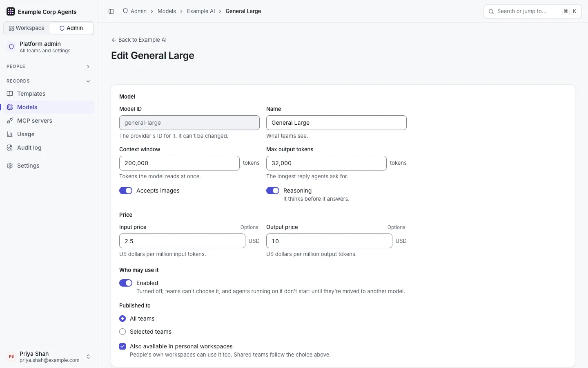Viewport: 588px width, 368px height.
Task: Click the back arrow icon beside Back to Example AI
Action: point(114,40)
